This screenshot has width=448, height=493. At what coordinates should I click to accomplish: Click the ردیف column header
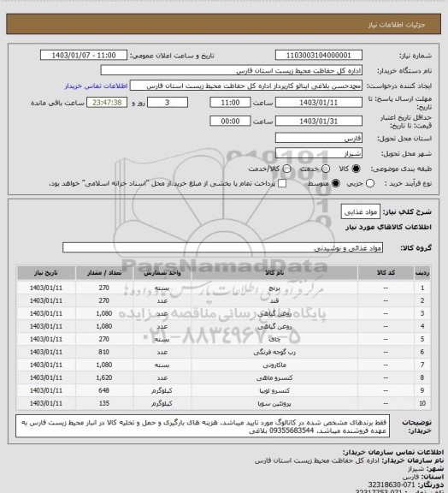click(x=422, y=272)
